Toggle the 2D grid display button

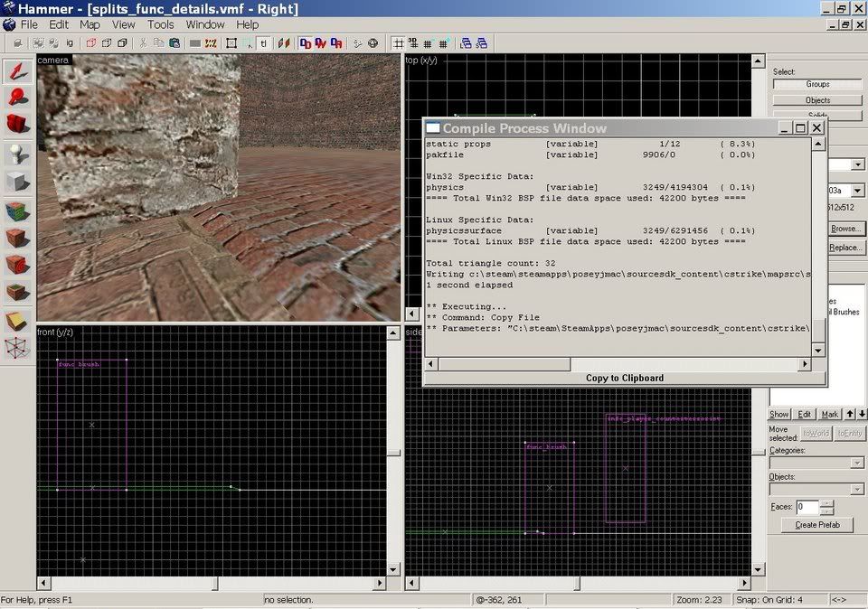pyautogui.click(x=398, y=43)
